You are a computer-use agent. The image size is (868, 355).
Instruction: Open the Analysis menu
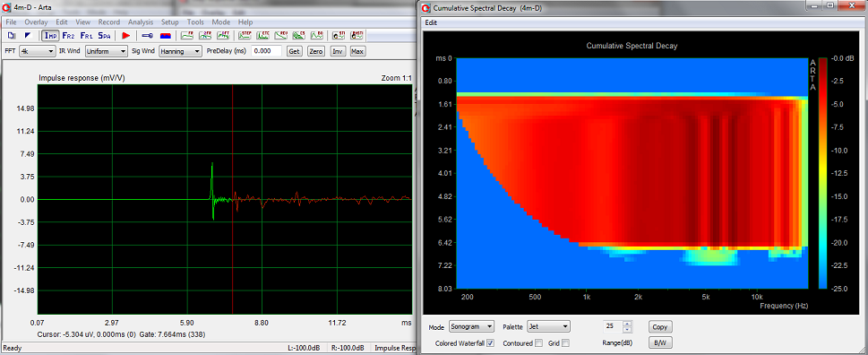(141, 22)
